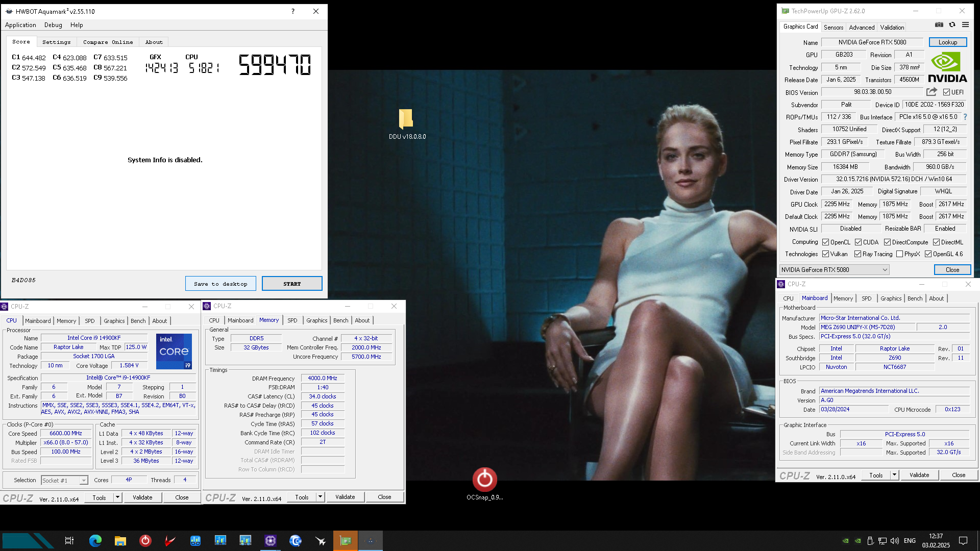Viewport: 980px width, 551px height.
Task: Click Save to desktop button
Action: (220, 284)
